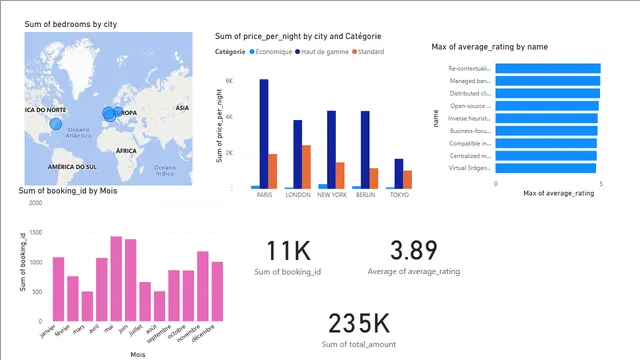Viewport: 640px width, 360px height.
Task: Select the Managed ban... rating bar
Action: coord(548,81)
